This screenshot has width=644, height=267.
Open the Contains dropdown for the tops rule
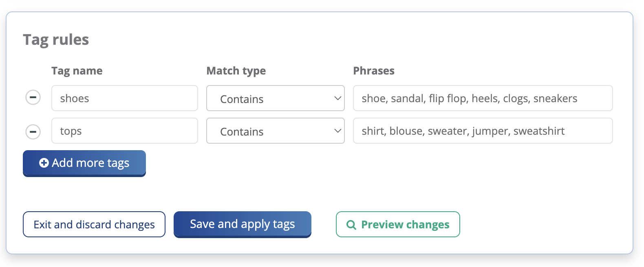click(275, 131)
